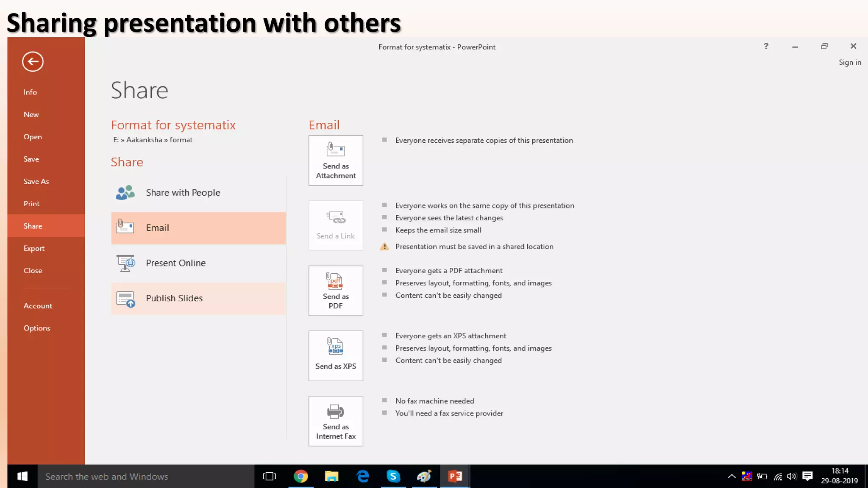The width and height of the screenshot is (868, 488).
Task: Open the Info backstage page
Action: pyautogui.click(x=30, y=92)
